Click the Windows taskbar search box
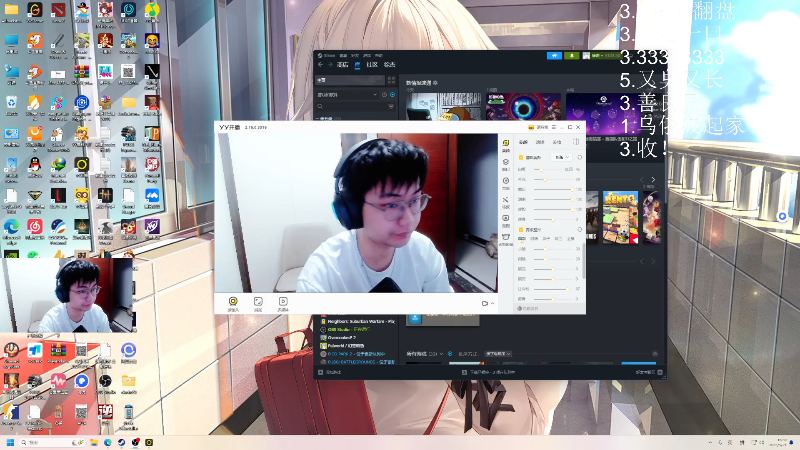 click(x=52, y=442)
